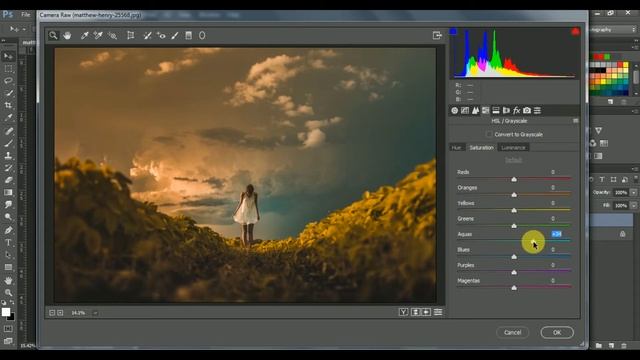Viewport: 640px width, 360px height.
Task: Select the Targeted Adjustment tool
Action: [x=112, y=36]
